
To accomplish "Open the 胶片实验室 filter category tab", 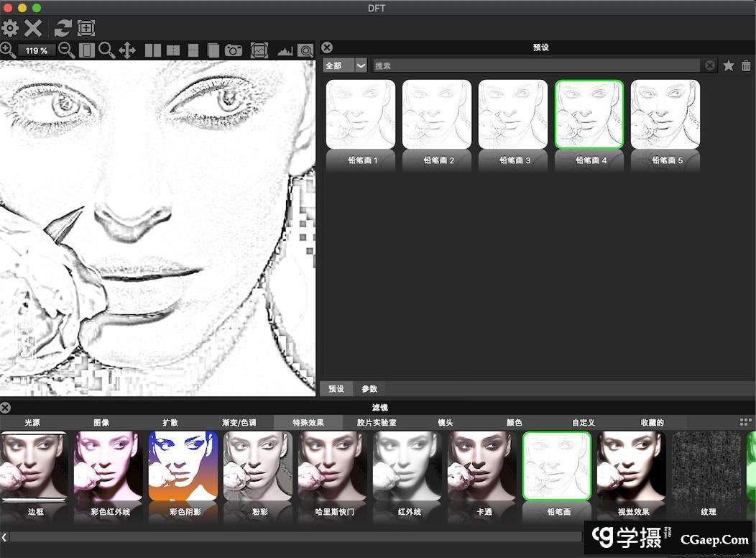I will coord(377,423).
